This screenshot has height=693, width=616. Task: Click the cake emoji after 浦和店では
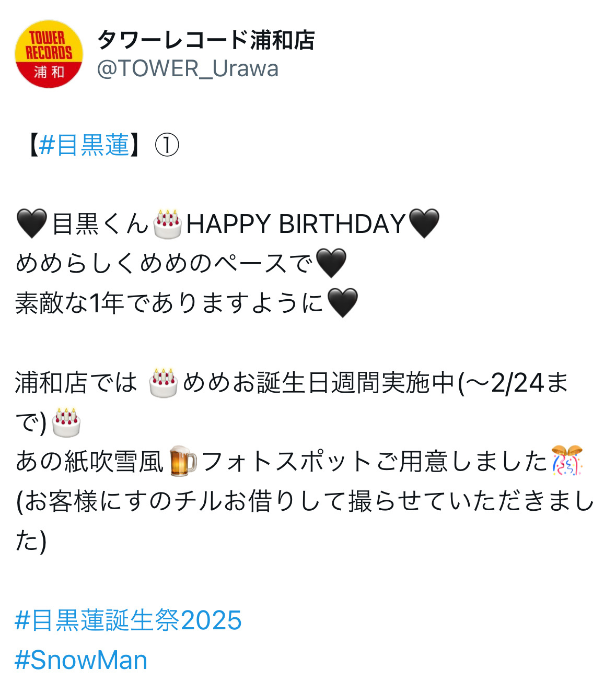pyautogui.click(x=164, y=383)
